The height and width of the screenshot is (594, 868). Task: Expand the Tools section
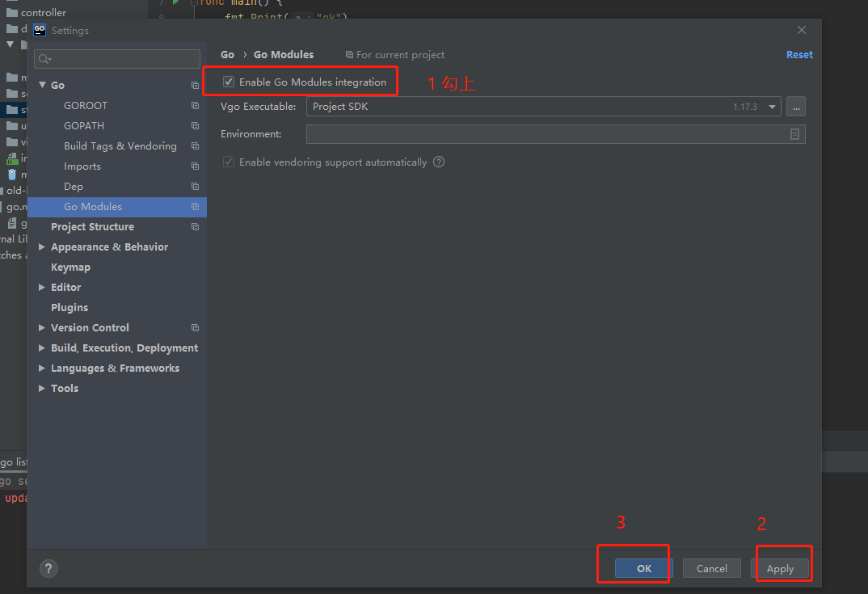(x=41, y=388)
